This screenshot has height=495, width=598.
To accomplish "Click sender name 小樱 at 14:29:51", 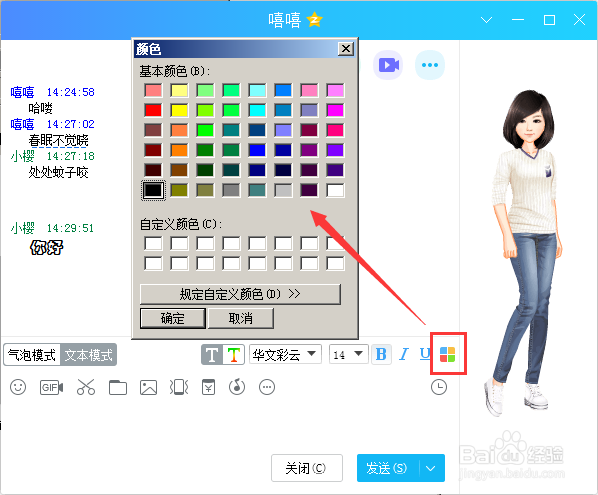I will pyautogui.click(x=23, y=228).
